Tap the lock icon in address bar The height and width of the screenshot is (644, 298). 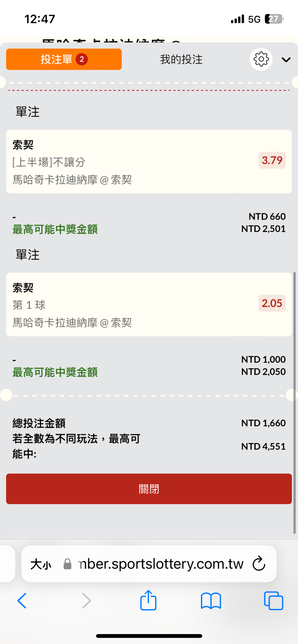coord(67,564)
